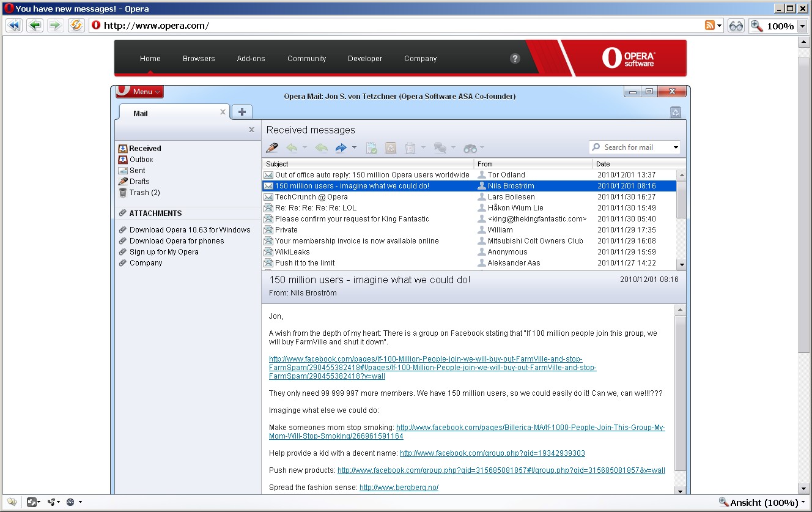Click the mail search input field

[x=633, y=147]
